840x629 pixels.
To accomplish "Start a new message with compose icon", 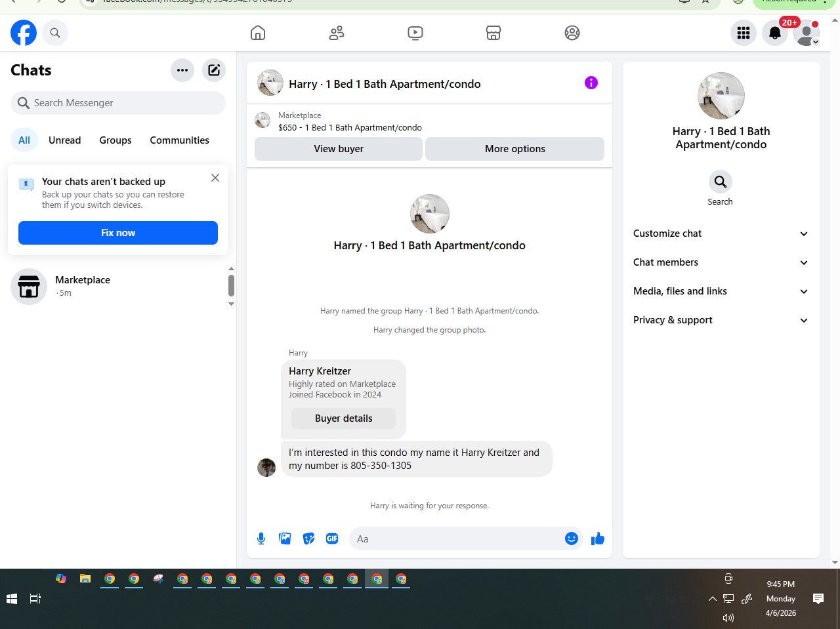I will coord(214,70).
